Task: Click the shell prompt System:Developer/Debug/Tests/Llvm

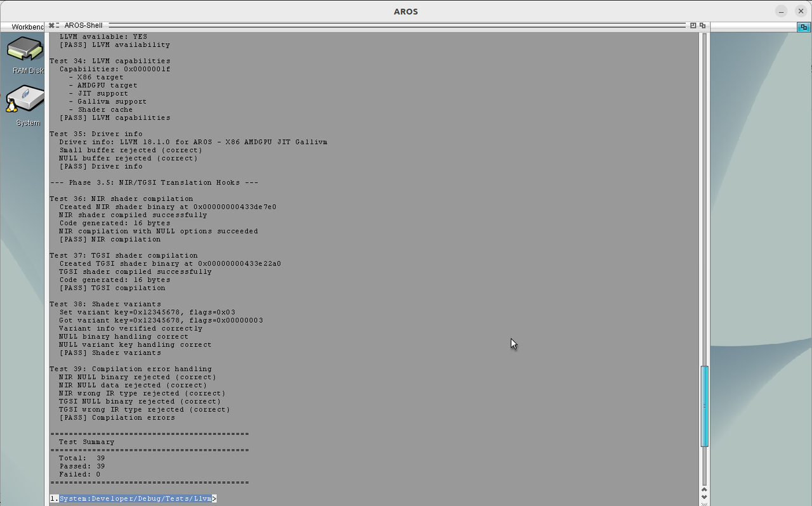Action: (x=135, y=499)
